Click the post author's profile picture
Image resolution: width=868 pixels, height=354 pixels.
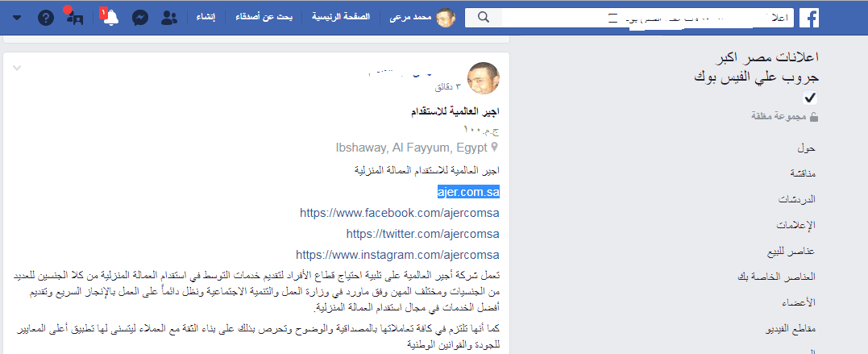tap(484, 78)
